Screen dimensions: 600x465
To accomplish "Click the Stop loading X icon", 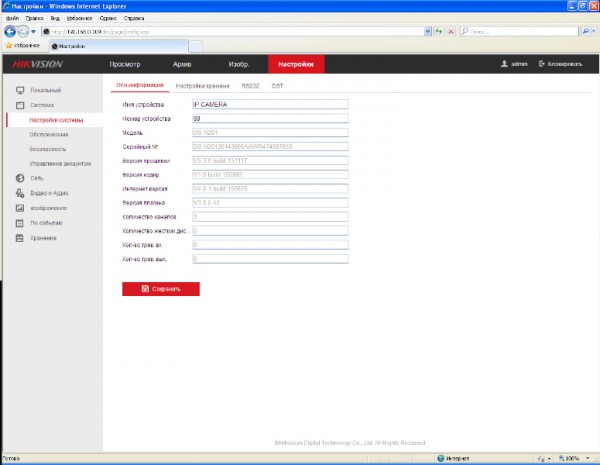I will 451,31.
